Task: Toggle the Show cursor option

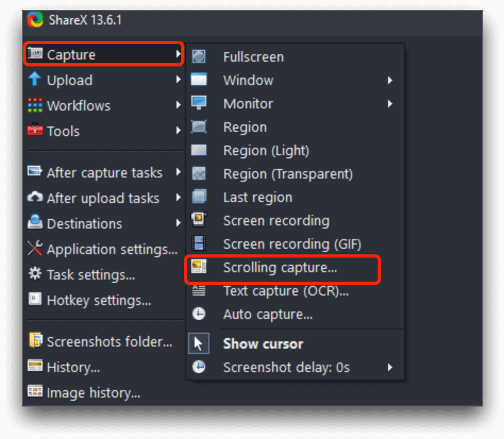Action: coord(263,343)
